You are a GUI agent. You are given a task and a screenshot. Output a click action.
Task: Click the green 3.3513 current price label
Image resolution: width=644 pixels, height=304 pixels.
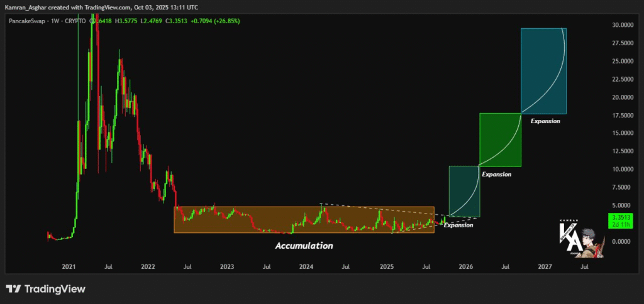(x=620, y=217)
